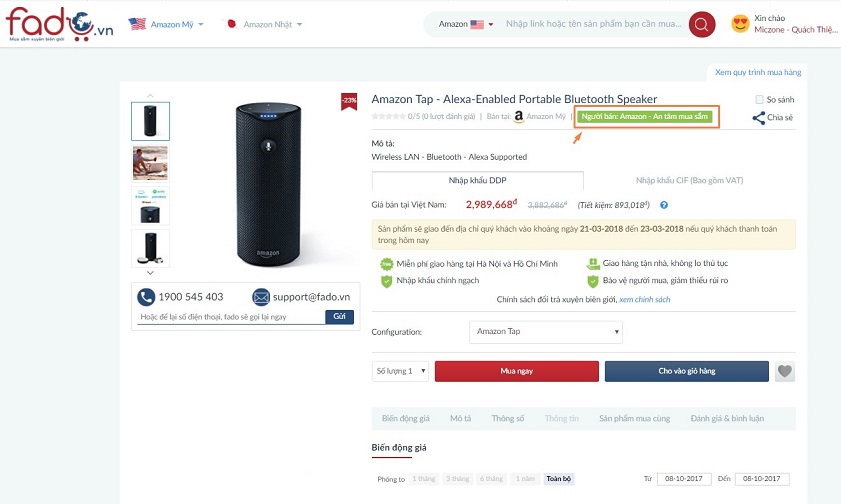Click the envelope icon beside support@fado.vn
841x504 pixels.
click(x=261, y=297)
